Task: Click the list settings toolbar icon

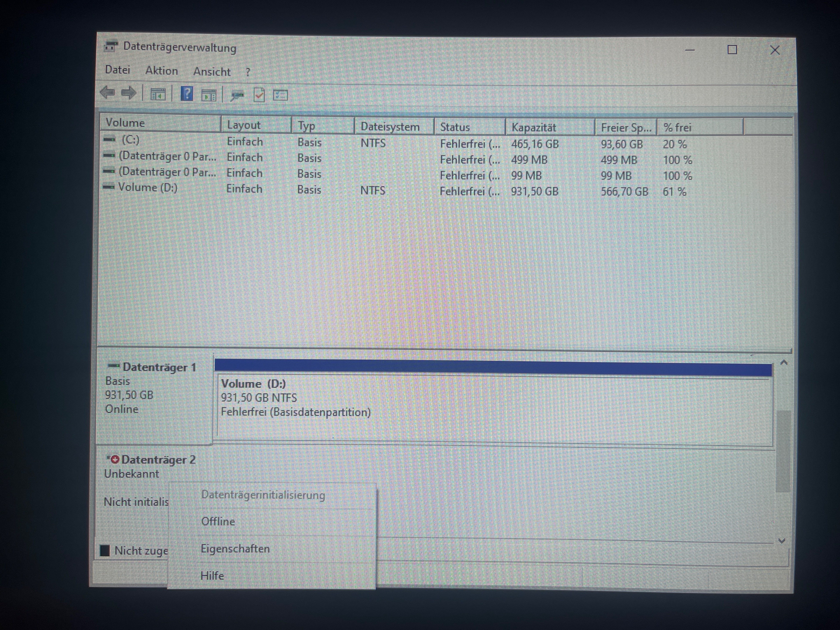Action: click(281, 95)
